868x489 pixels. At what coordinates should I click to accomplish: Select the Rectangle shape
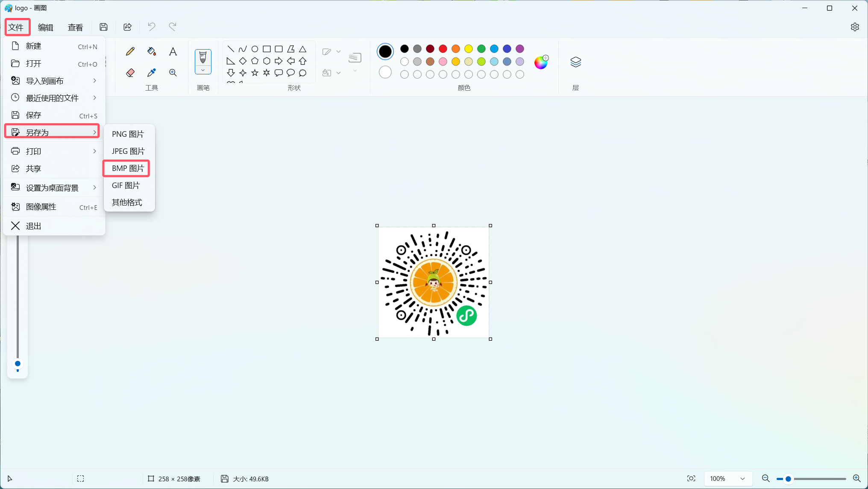click(x=267, y=49)
